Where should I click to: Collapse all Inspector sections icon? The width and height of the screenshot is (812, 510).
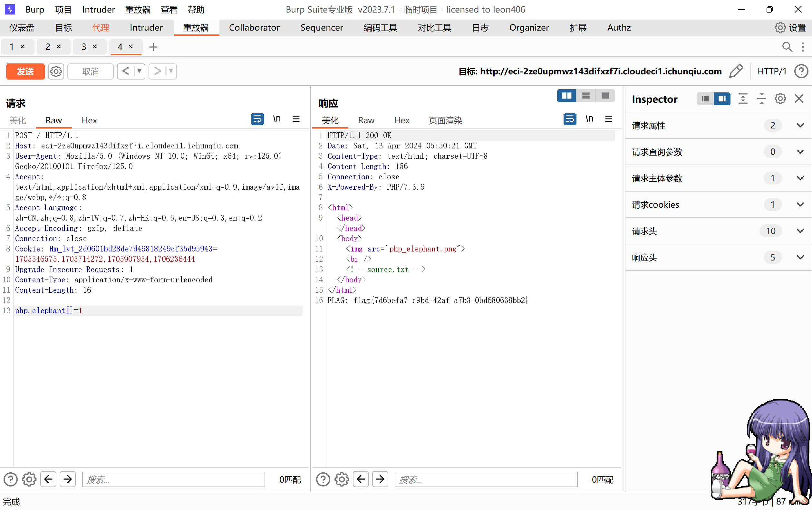(x=761, y=99)
